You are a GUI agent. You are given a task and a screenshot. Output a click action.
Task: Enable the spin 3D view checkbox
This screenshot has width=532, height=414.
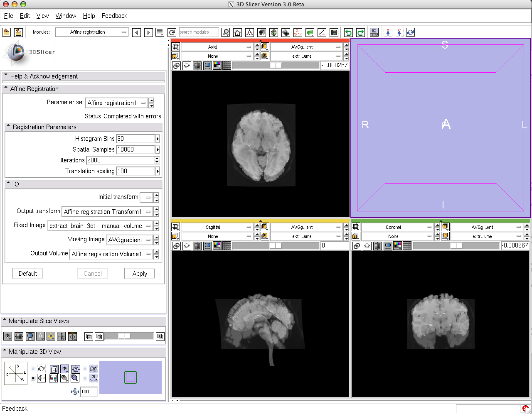click(x=33, y=369)
